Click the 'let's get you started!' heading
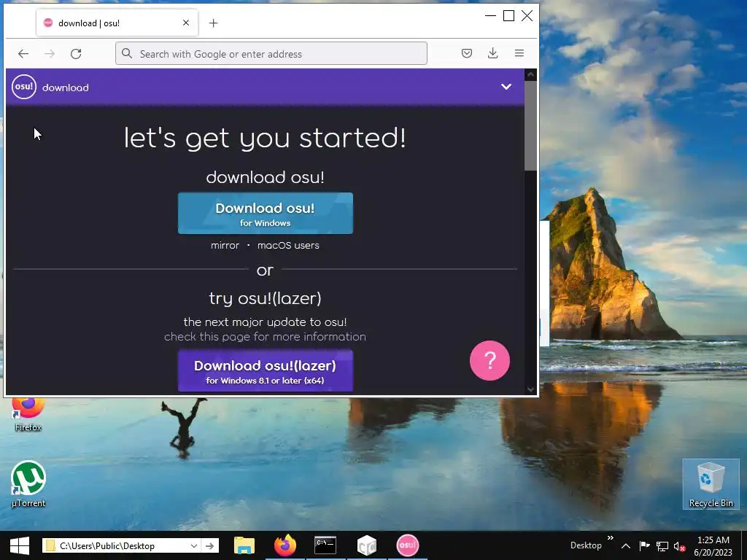The height and width of the screenshot is (560, 747). coord(265,138)
